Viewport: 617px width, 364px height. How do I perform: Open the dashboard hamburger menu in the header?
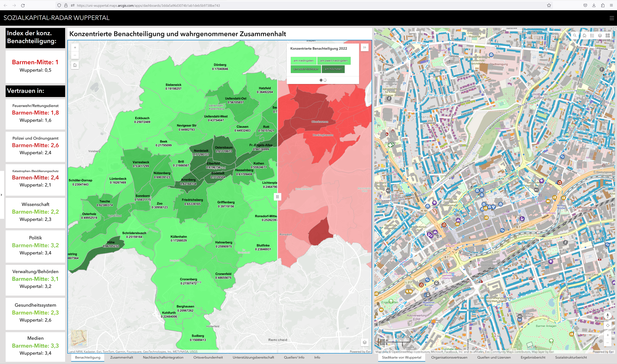[x=612, y=18]
